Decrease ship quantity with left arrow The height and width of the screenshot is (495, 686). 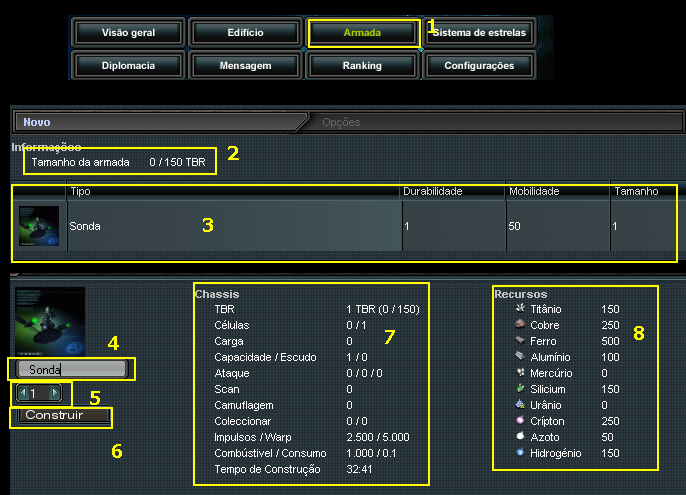[x=22, y=393]
